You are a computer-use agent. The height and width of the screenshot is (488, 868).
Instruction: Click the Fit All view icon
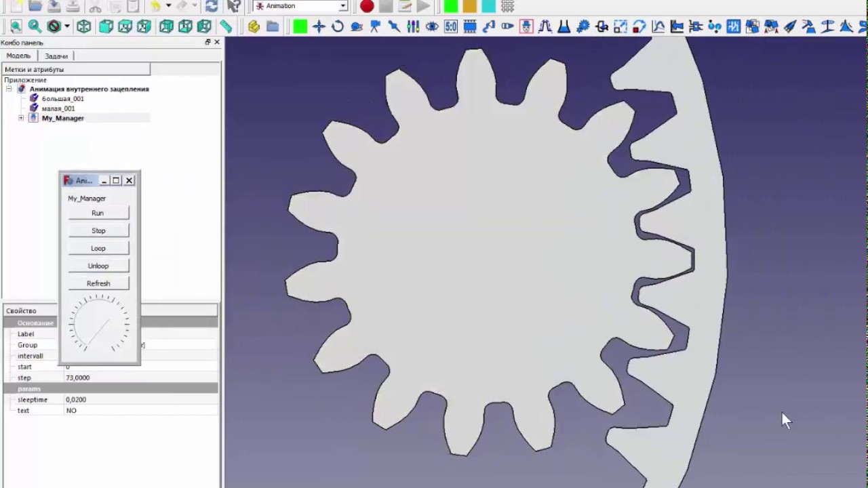point(16,26)
